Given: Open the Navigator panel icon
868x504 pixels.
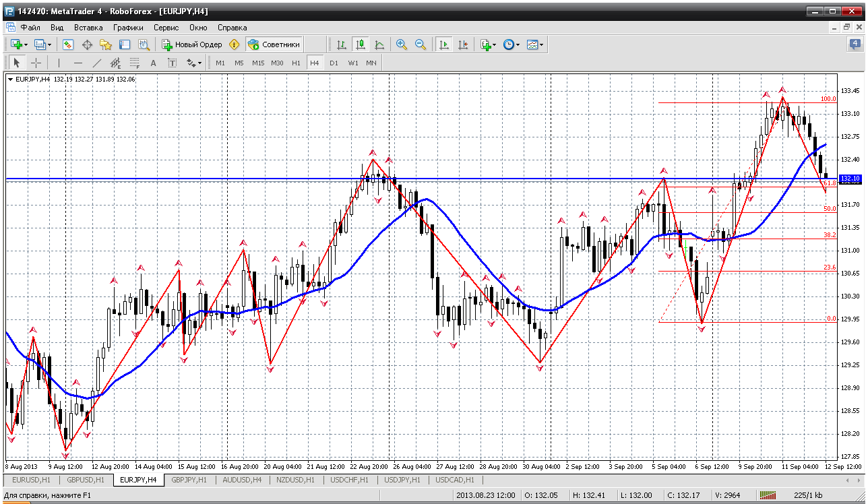Looking at the screenshot, I should 106,44.
